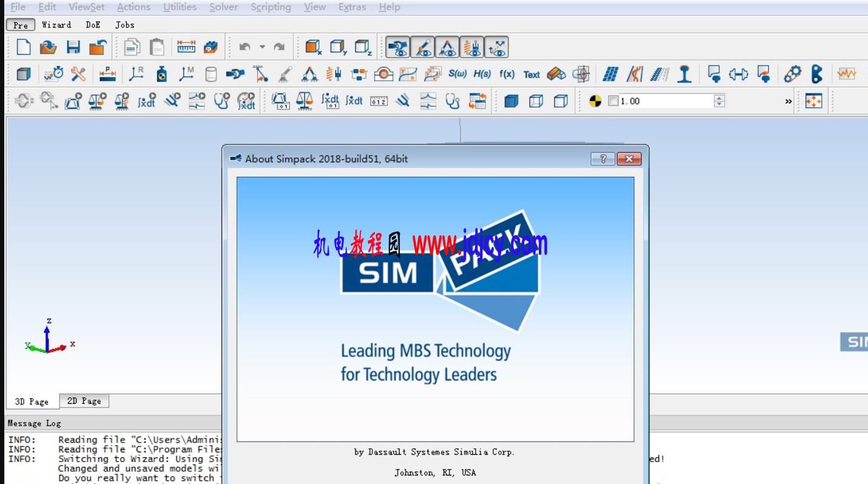The image size is (868, 484).
Task: Create a bearing element icon
Action: [383, 74]
